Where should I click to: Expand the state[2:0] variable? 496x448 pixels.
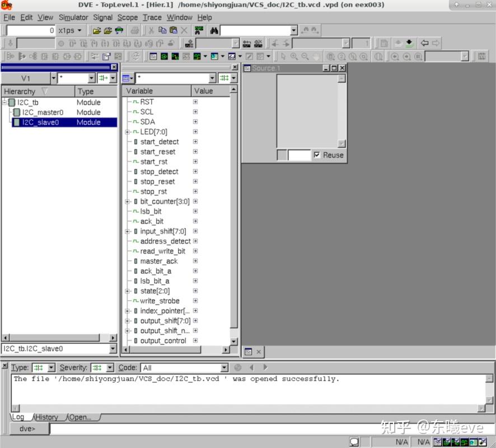click(x=127, y=291)
